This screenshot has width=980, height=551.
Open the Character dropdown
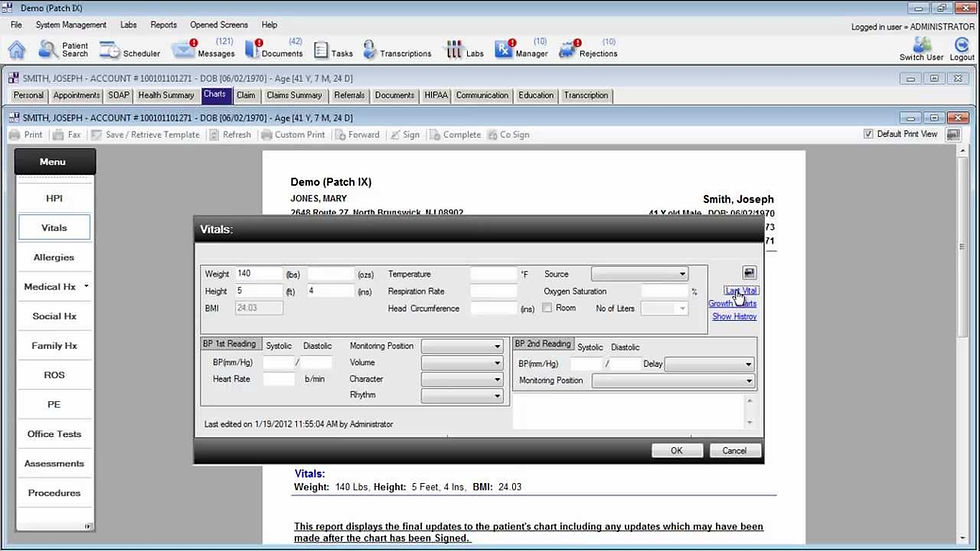click(462, 379)
